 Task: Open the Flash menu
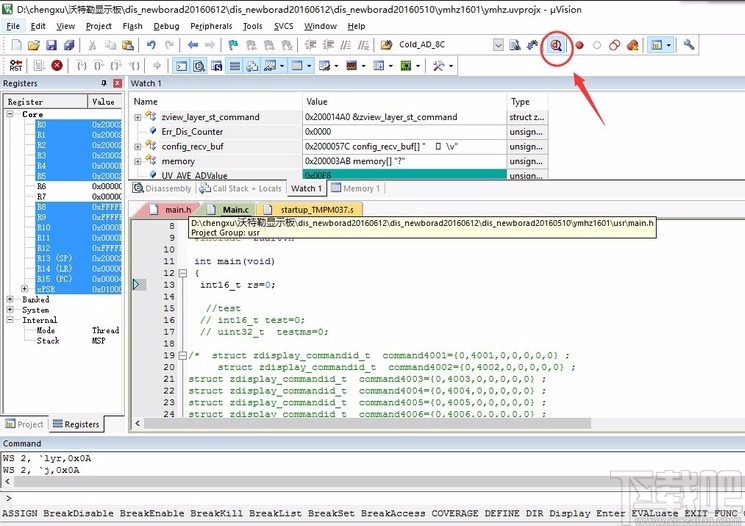coord(132,26)
